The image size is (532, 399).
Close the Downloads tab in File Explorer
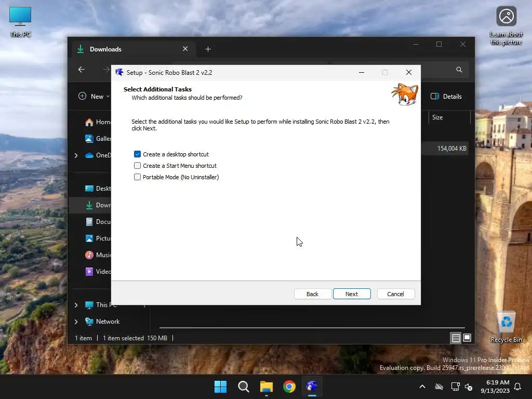coord(185,49)
